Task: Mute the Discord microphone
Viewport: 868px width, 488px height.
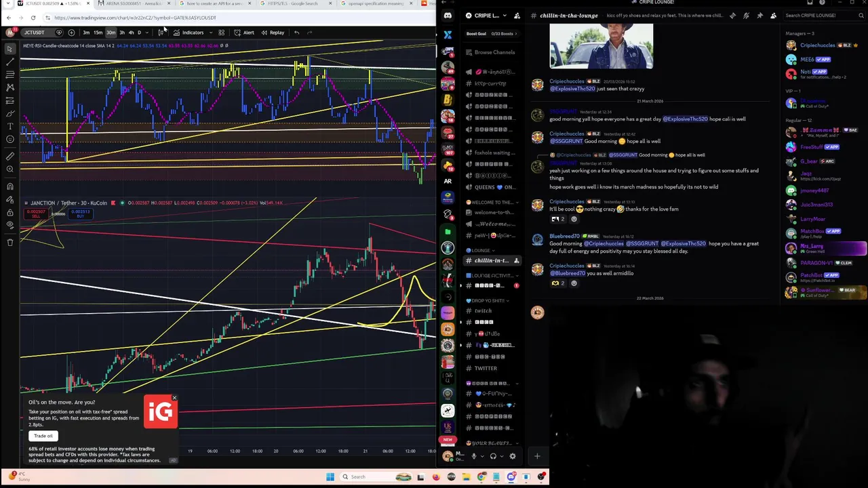Action: pos(473,456)
